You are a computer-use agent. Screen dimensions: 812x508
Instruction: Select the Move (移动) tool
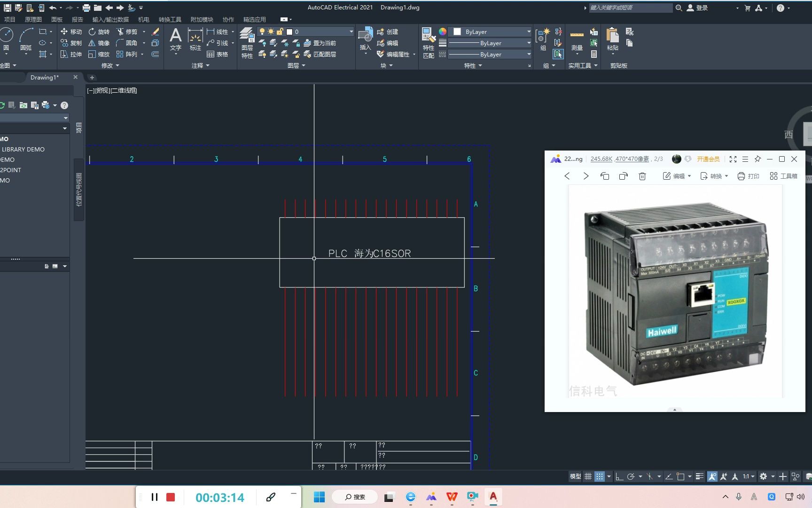tap(71, 32)
